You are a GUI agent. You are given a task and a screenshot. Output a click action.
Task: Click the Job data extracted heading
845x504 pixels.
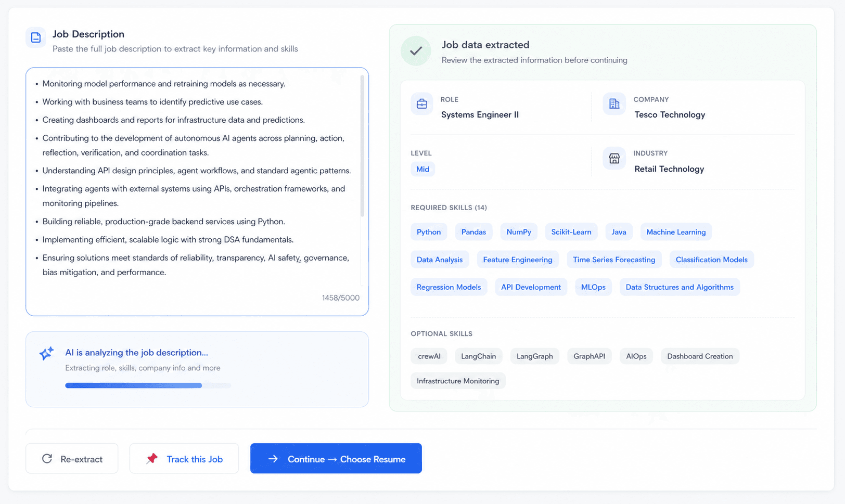point(485,45)
